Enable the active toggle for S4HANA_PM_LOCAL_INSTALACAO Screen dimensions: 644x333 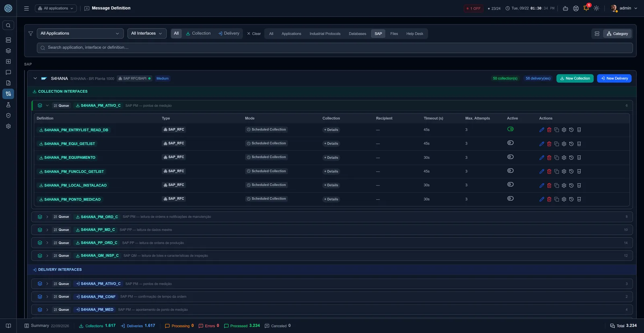tap(510, 184)
